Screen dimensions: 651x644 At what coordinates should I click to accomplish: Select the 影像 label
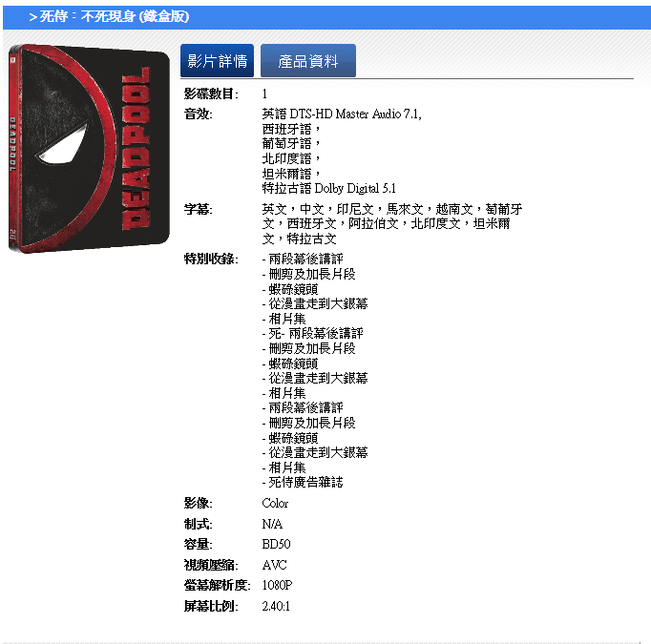pyautogui.click(x=198, y=504)
